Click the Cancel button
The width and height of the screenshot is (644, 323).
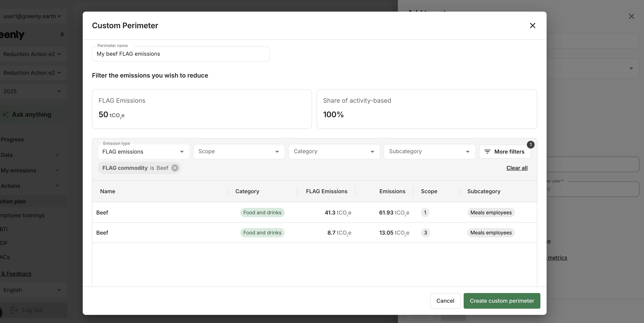(x=445, y=301)
